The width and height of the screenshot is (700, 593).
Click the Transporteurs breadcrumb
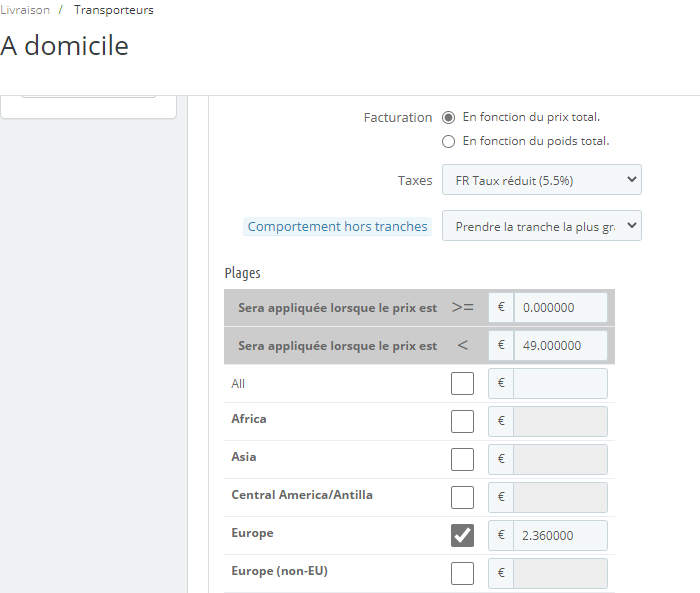pos(113,10)
